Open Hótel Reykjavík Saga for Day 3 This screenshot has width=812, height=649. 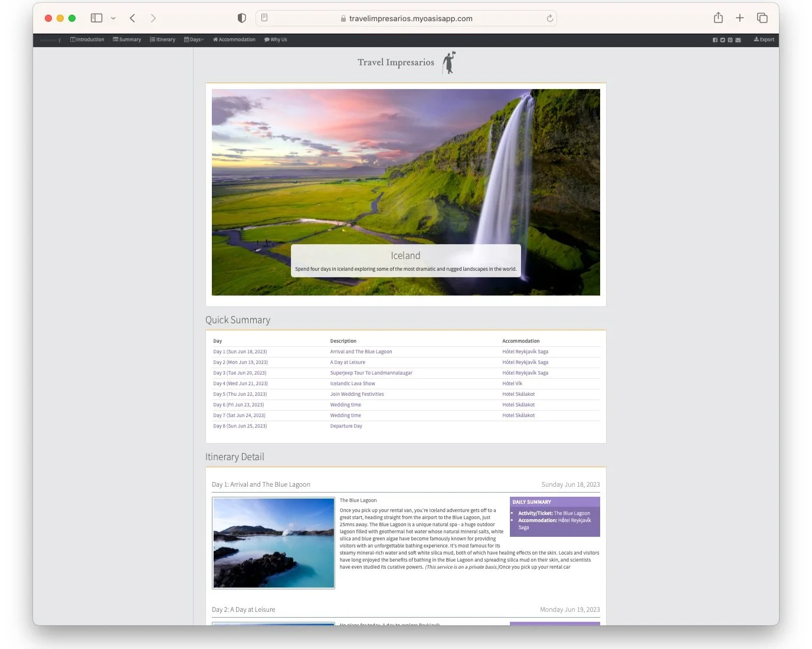point(525,373)
